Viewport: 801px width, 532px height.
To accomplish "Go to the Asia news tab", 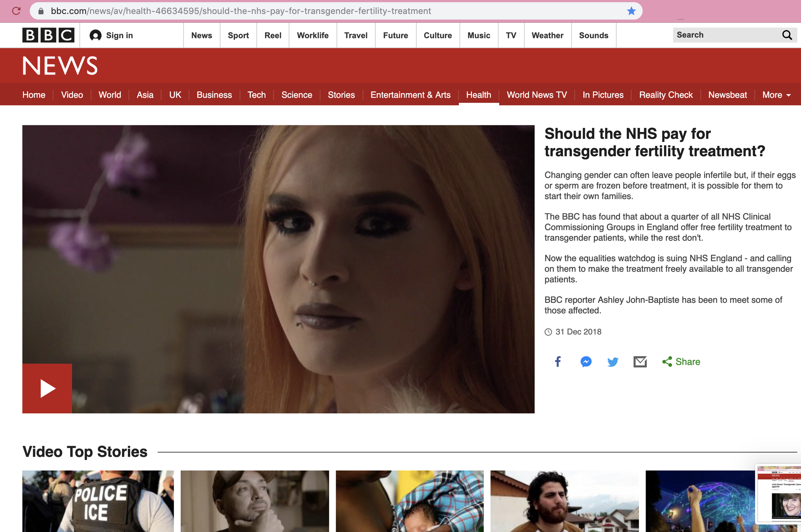I will 145,95.
